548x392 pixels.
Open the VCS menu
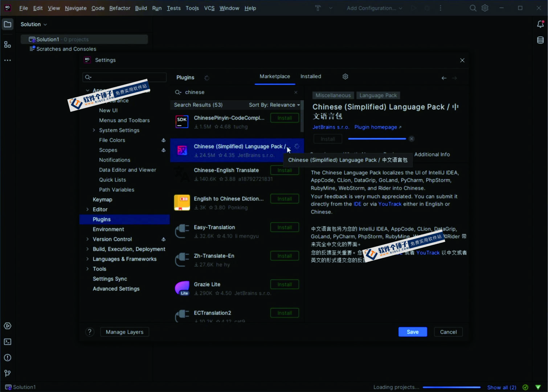tap(209, 8)
